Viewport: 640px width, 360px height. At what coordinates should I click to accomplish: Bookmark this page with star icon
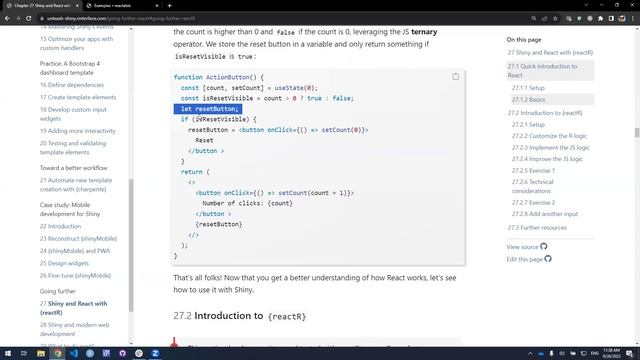pos(555,18)
